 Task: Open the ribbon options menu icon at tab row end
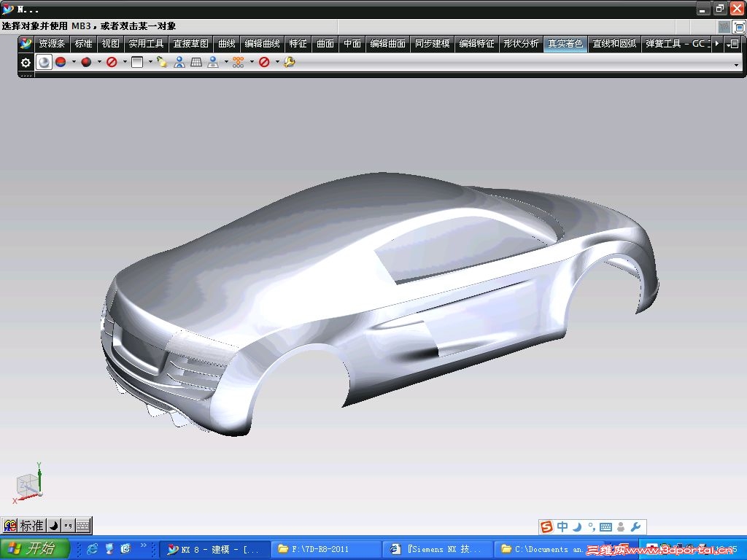click(733, 44)
